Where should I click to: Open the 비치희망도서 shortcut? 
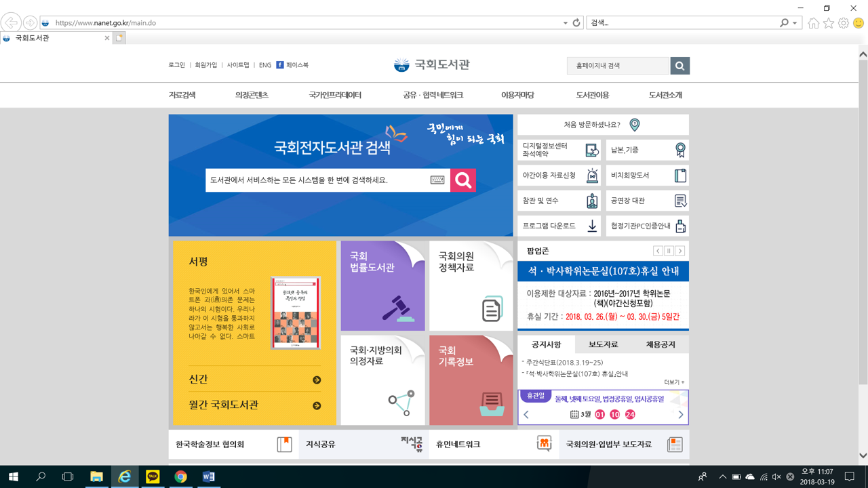tap(648, 176)
